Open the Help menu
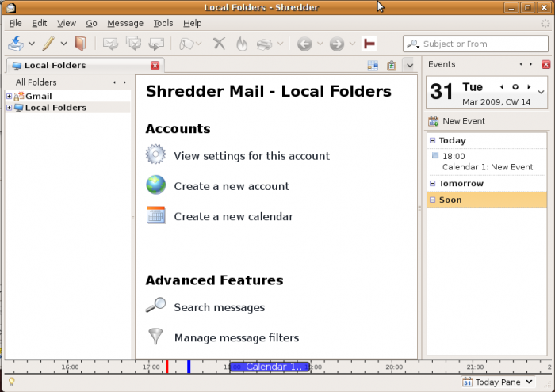The width and height of the screenshot is (555, 392). coord(192,23)
